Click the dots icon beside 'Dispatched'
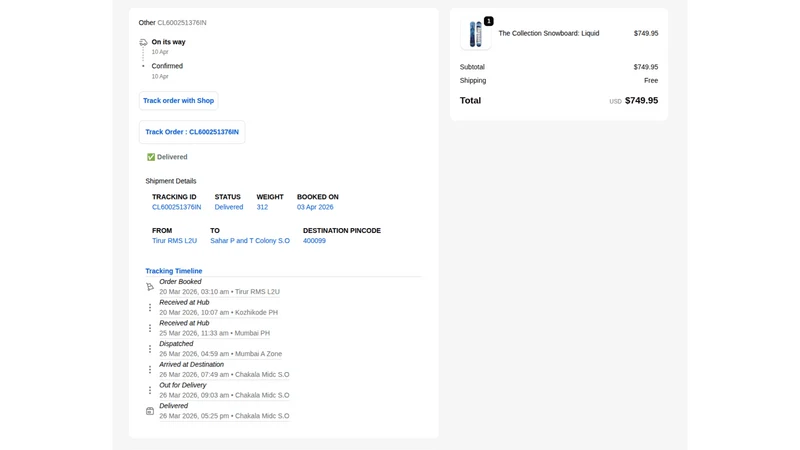Image resolution: width=800 pixels, height=450 pixels. point(150,349)
